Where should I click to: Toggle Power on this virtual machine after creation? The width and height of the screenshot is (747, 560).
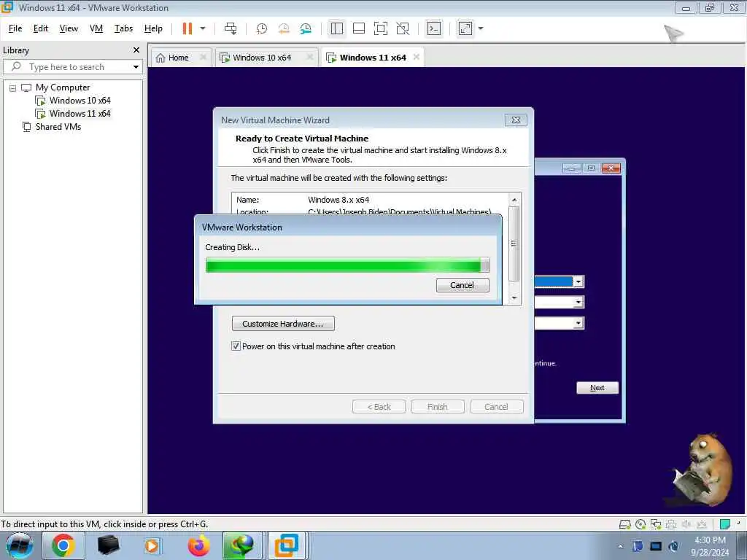236,346
